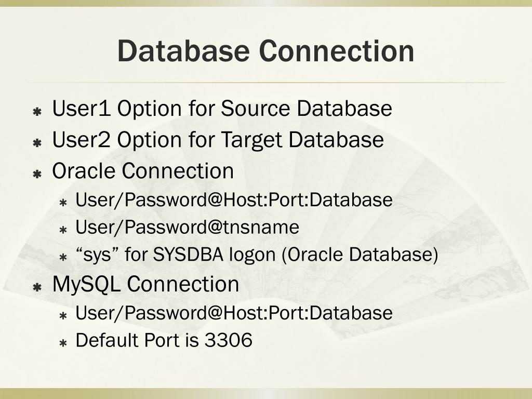Click the bullet beside 'Oracle Connection'
The height and width of the screenshot is (399, 532).
37,174
